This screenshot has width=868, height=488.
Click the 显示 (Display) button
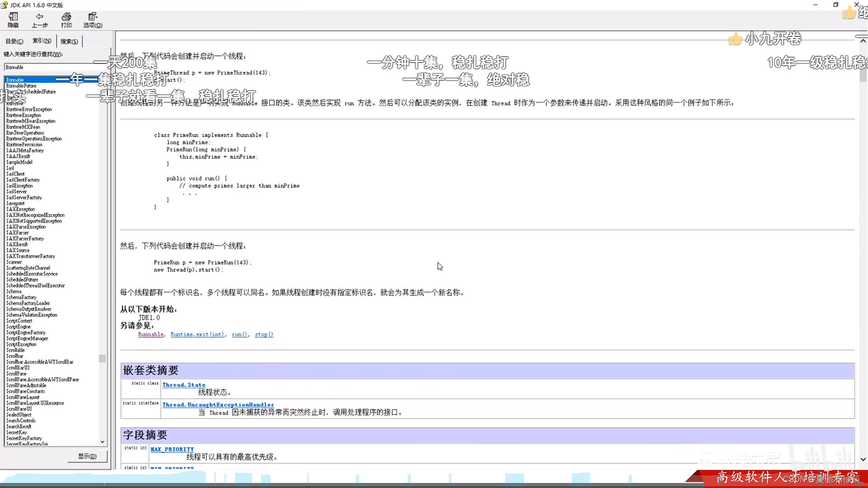click(x=87, y=456)
